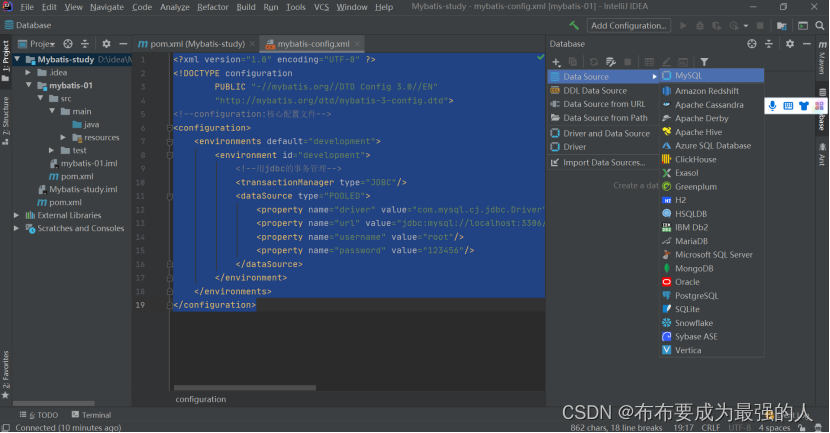Click the Refresh icon in Database toolbar
Image resolution: width=830 pixels, height=433 pixels.
[594, 62]
